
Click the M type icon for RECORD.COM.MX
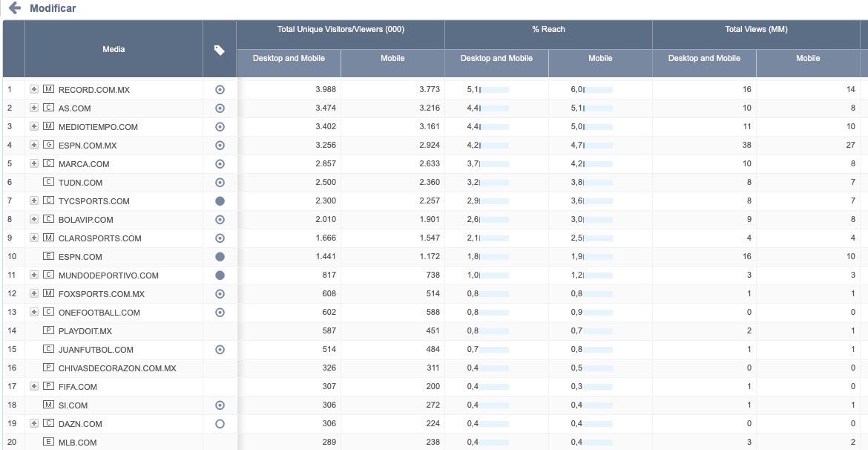48,89
